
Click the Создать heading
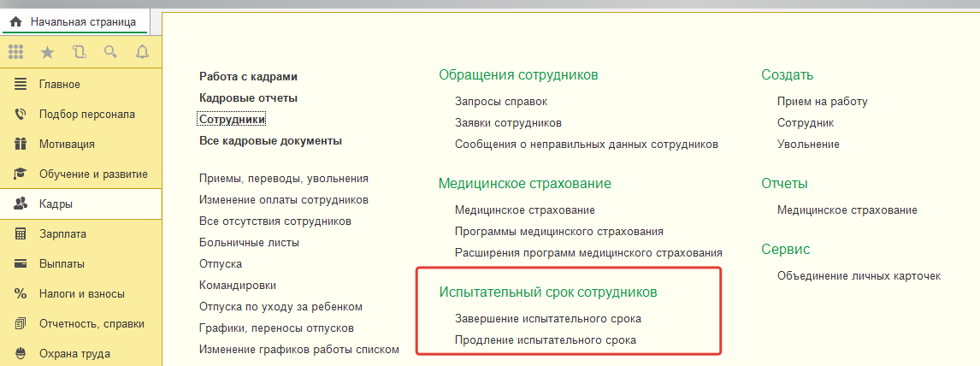[x=788, y=75]
